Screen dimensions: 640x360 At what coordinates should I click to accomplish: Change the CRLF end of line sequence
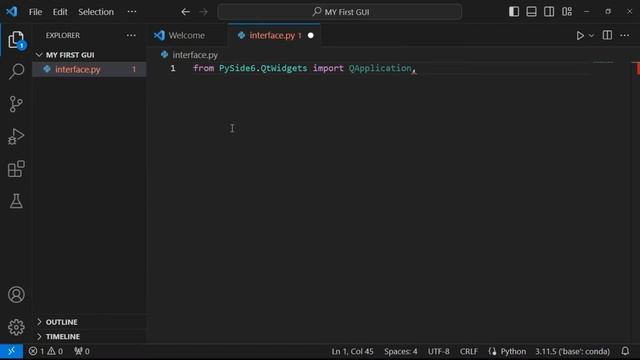coord(469,351)
